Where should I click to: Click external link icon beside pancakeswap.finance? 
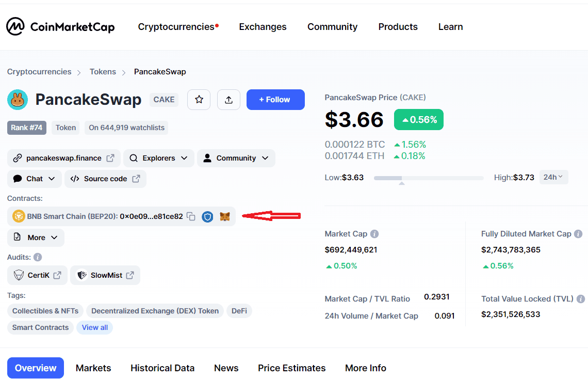click(x=110, y=158)
